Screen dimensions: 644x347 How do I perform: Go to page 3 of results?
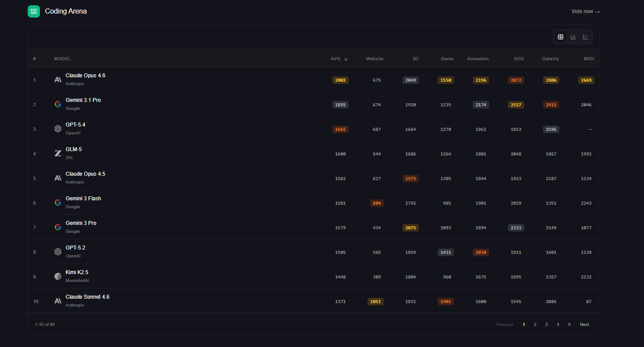click(547, 325)
